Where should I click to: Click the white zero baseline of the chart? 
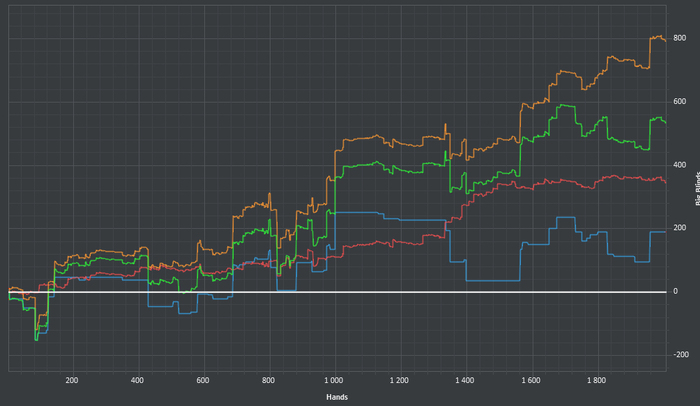(337, 292)
